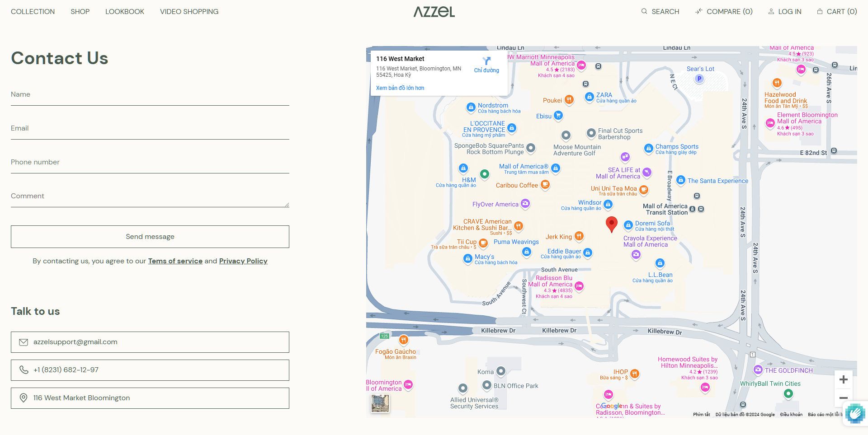
Task: Go to Video Shopping page
Action: [x=189, y=12]
